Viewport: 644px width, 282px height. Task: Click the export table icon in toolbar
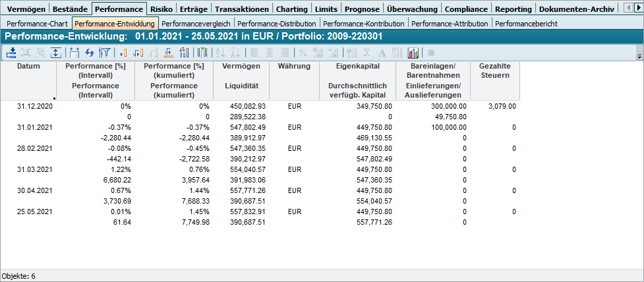click(x=12, y=53)
